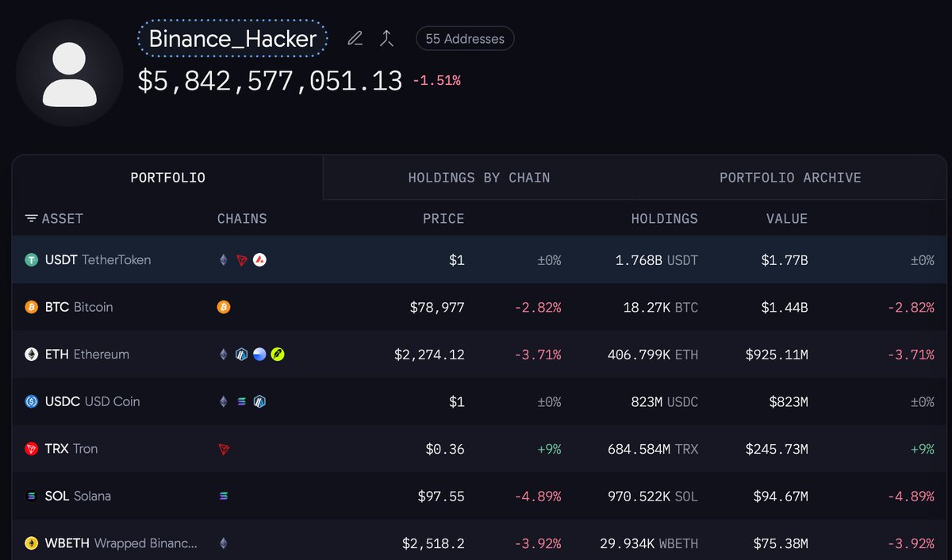
Task: Click the $245.73M TRX value
Action: [777, 449]
